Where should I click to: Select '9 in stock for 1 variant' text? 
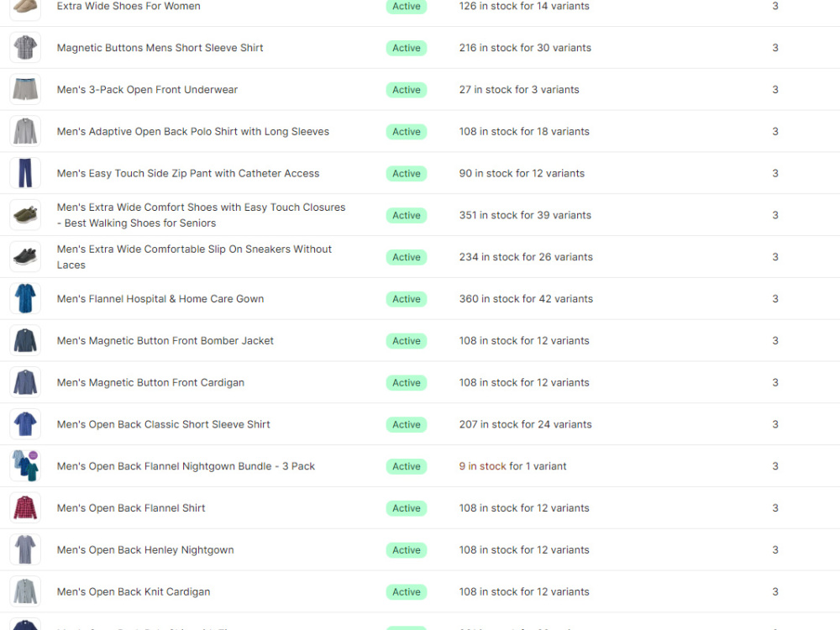click(x=512, y=465)
